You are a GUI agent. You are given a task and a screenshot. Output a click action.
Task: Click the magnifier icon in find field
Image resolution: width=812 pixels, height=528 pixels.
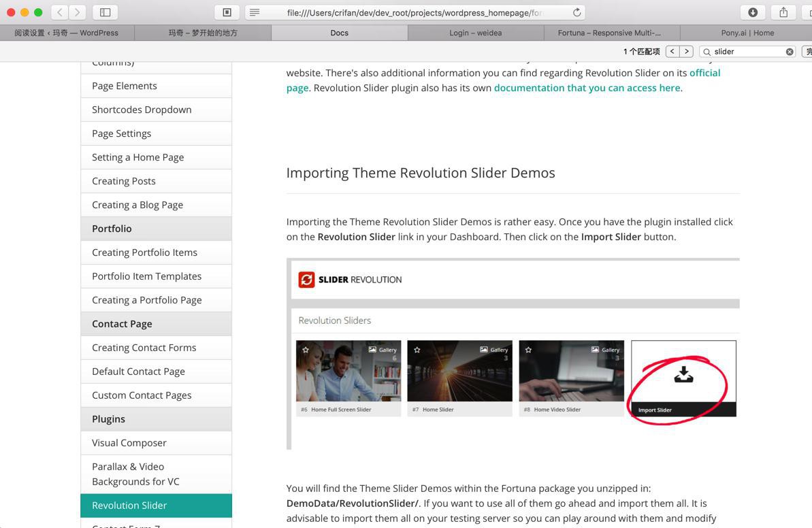[x=707, y=51]
